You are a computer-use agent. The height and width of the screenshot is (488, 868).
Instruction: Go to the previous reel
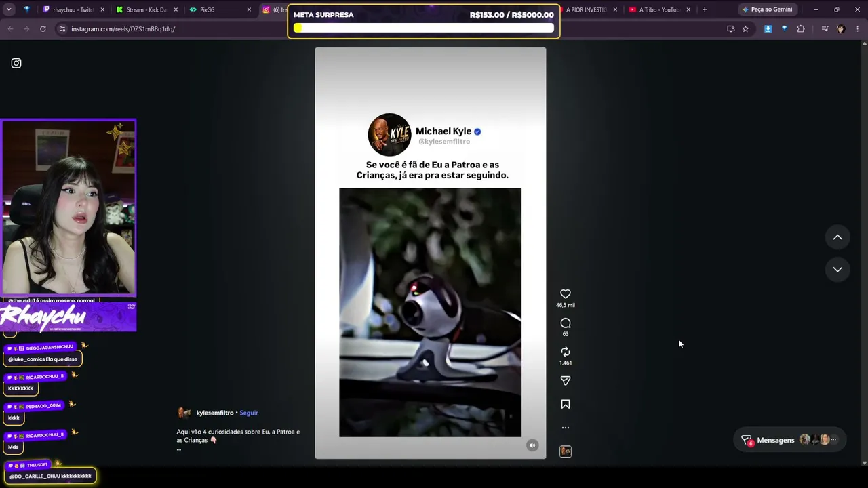coord(837,237)
